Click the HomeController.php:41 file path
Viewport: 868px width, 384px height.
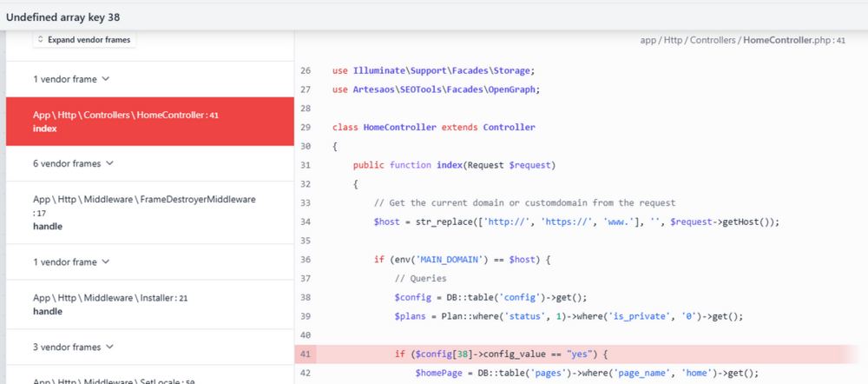click(742, 40)
